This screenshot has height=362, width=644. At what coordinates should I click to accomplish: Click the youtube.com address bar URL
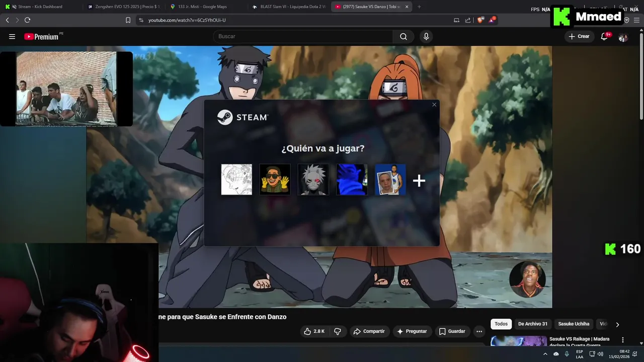(187, 20)
